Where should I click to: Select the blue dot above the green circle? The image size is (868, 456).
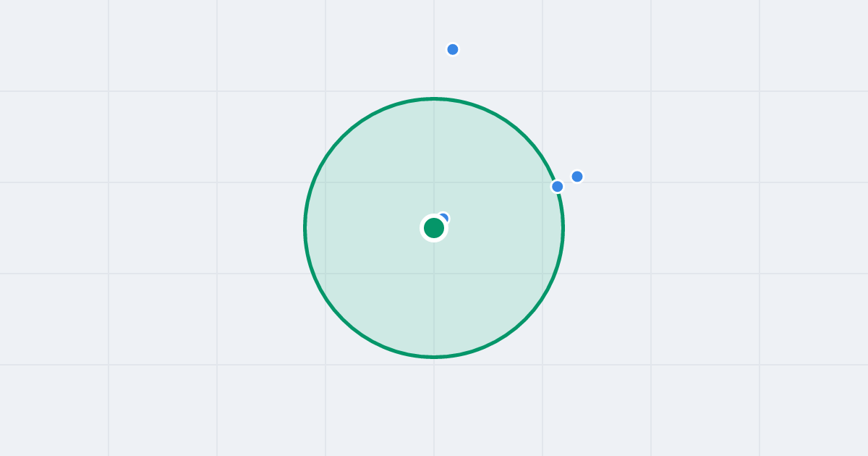click(453, 49)
